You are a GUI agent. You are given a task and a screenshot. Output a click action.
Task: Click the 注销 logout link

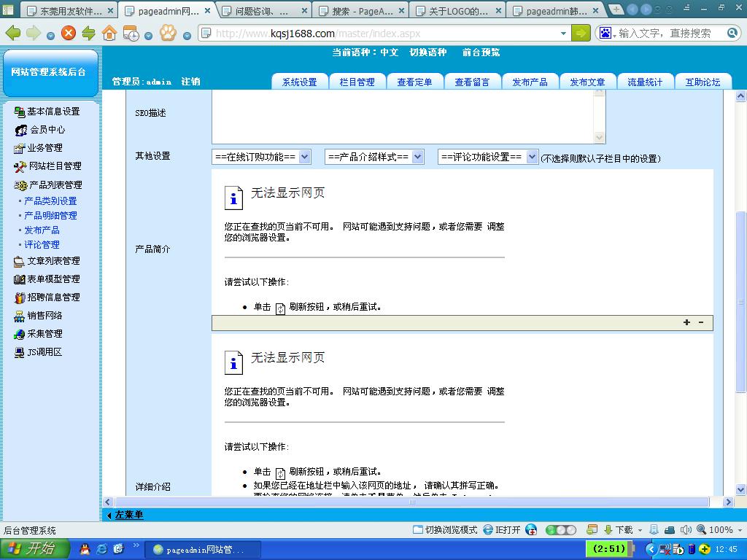[x=190, y=82]
